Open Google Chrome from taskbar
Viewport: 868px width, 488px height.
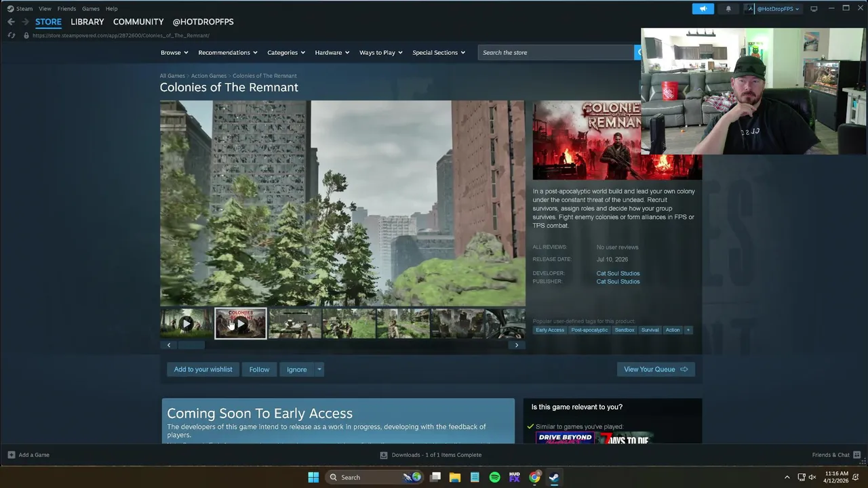534,477
